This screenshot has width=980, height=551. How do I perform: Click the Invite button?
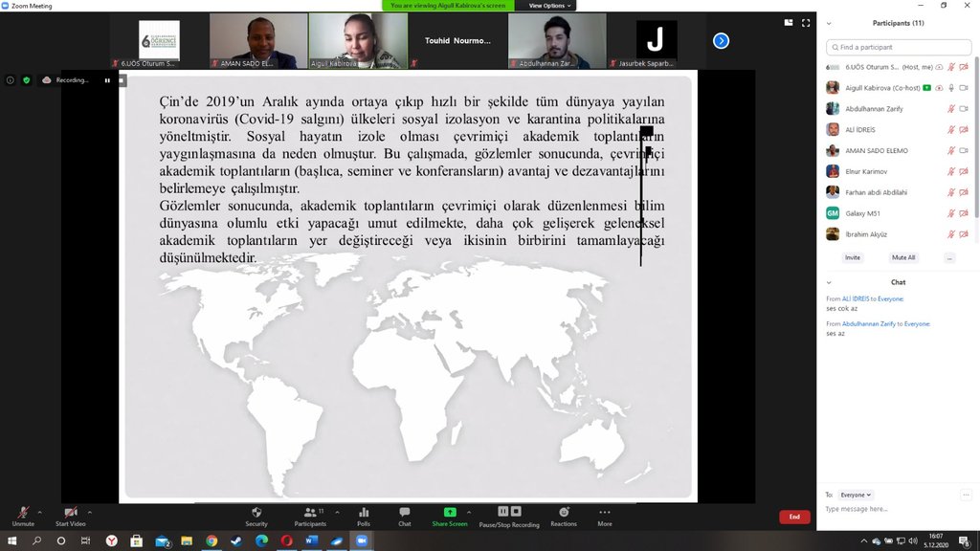pos(852,257)
